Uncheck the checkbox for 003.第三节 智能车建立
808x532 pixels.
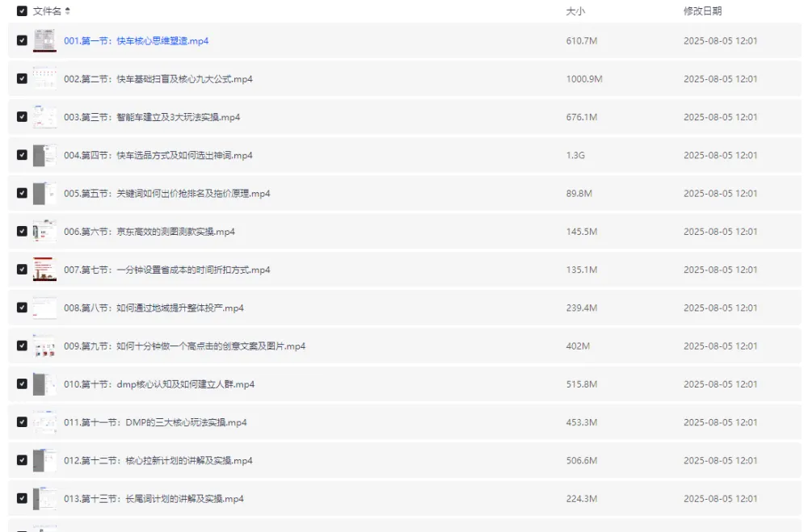click(x=22, y=117)
